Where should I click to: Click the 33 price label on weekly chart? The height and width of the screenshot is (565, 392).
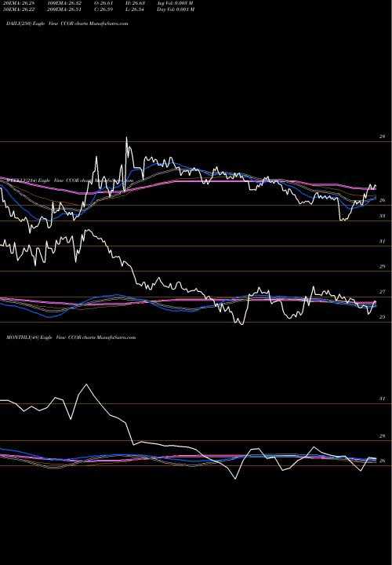point(382,216)
